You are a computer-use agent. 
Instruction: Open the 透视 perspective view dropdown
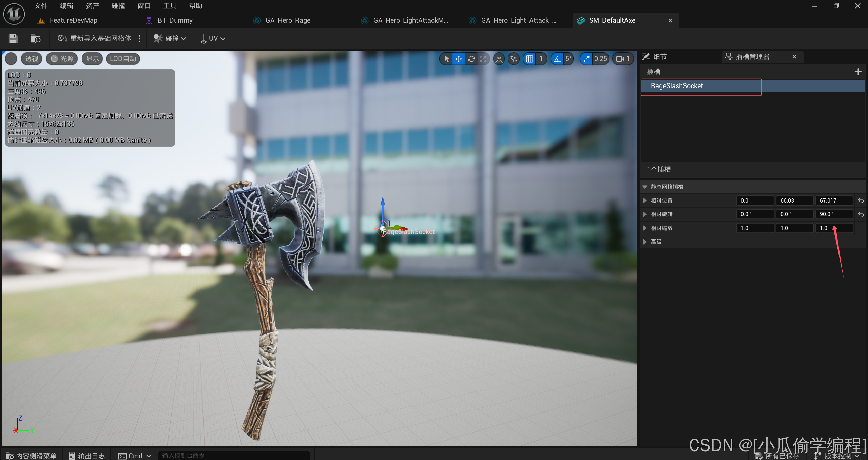32,59
